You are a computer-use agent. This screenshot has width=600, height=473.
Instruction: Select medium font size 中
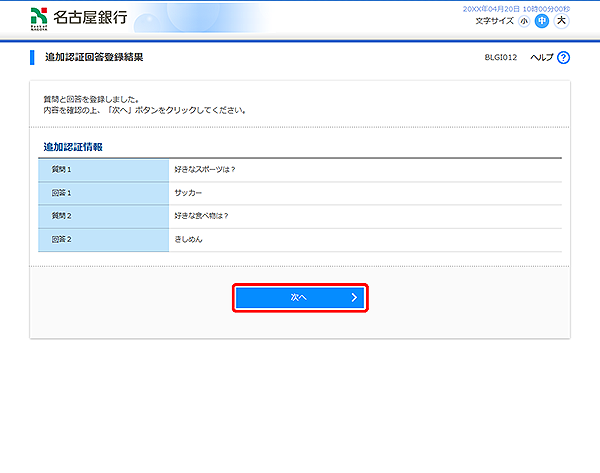tap(542, 21)
